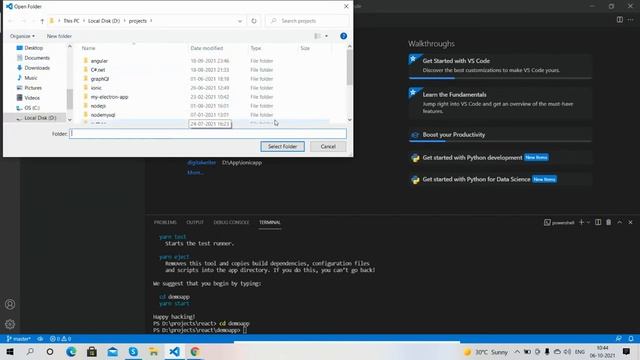Open OS (C:) drive in navigation pane
The height and width of the screenshot is (360, 640).
(x=32, y=108)
